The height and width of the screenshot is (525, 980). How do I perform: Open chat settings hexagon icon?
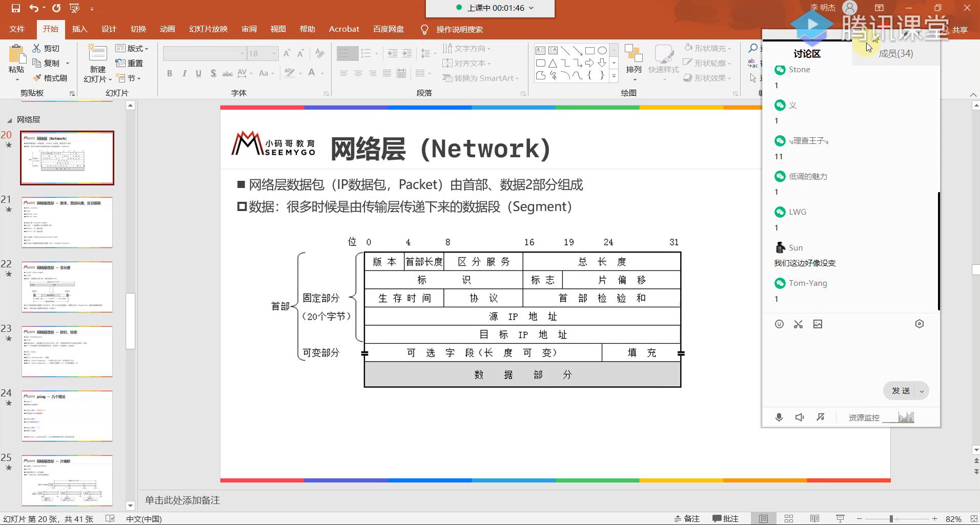[920, 324]
